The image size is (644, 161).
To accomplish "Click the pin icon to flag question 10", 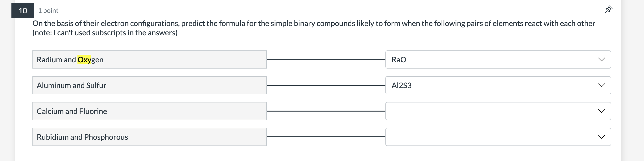I will tap(608, 9).
